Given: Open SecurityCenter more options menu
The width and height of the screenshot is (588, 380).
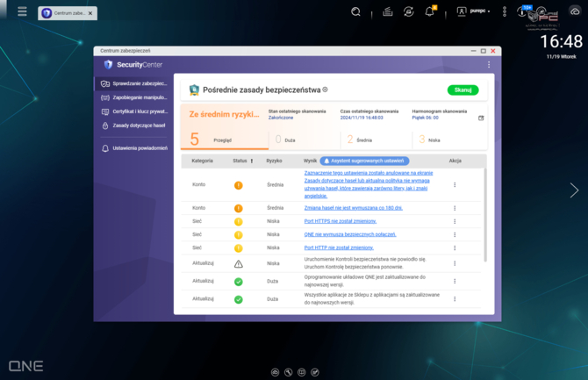Looking at the screenshot, I should [x=489, y=65].
